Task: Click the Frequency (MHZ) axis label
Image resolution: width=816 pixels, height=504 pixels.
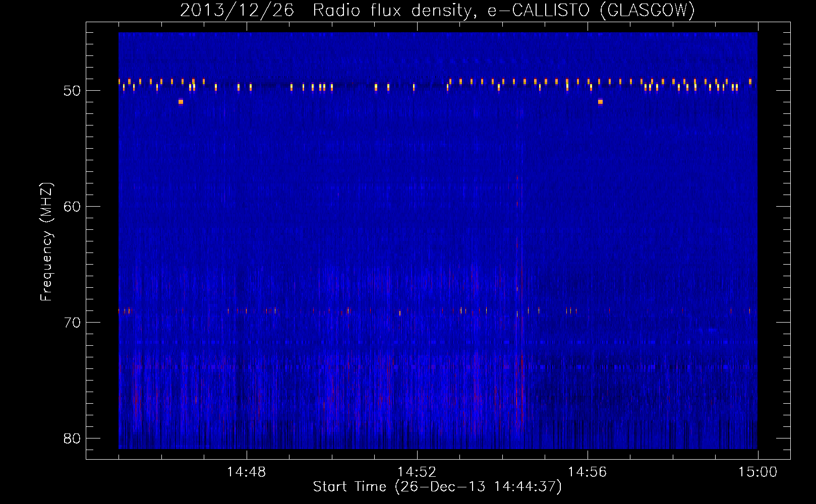Action: [46, 242]
